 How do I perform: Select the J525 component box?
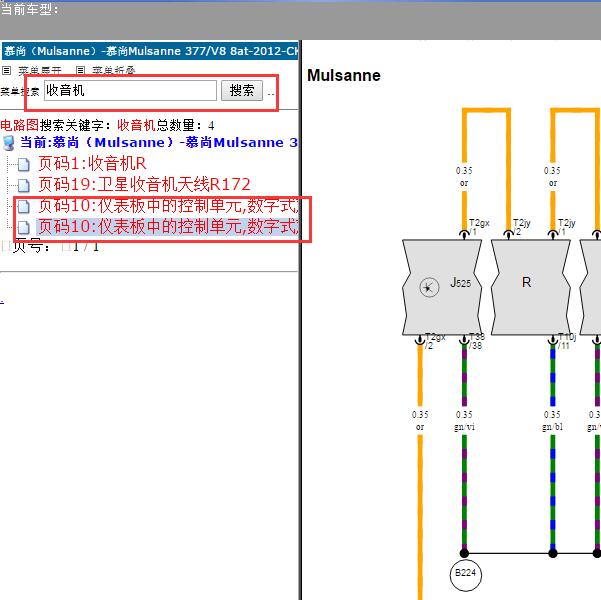[x=442, y=288]
